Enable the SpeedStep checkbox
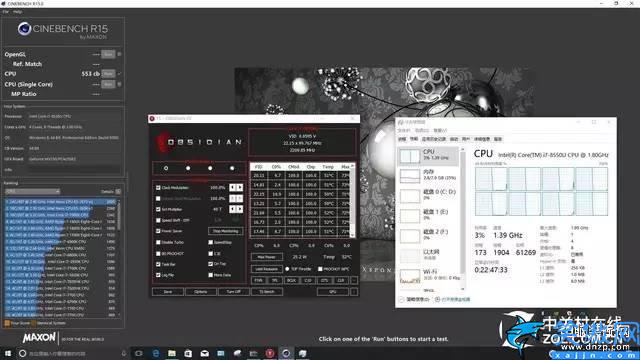The width and height of the screenshot is (640, 360). [x=211, y=242]
